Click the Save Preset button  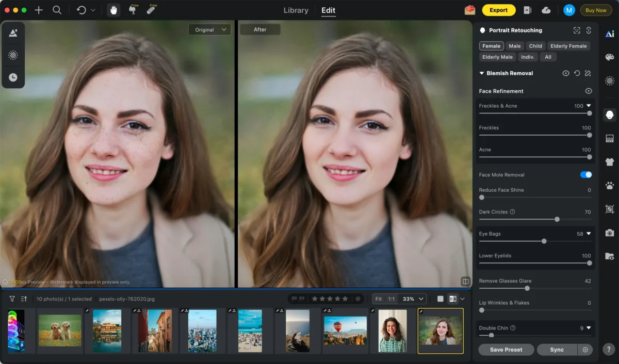coord(506,350)
